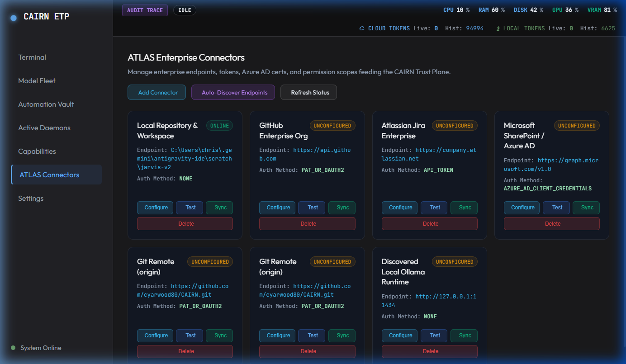626x364 pixels.
Task: Configure the Discovered Local Ollama Runtime connector
Action: (400, 336)
